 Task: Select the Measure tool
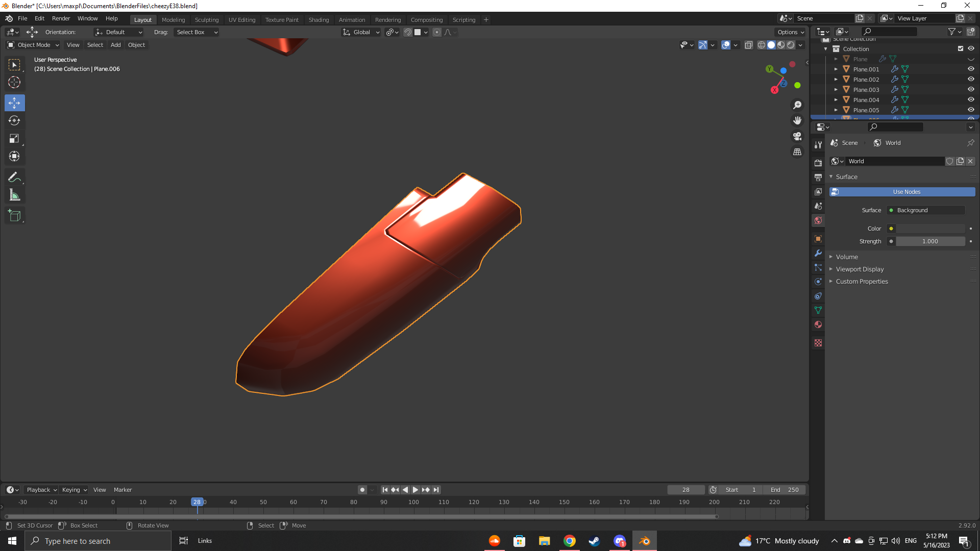[14, 195]
